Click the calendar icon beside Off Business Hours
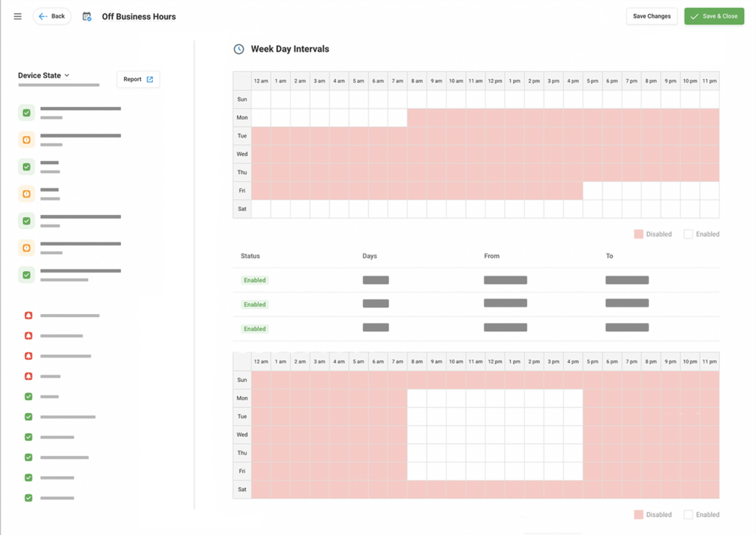 pyautogui.click(x=87, y=16)
